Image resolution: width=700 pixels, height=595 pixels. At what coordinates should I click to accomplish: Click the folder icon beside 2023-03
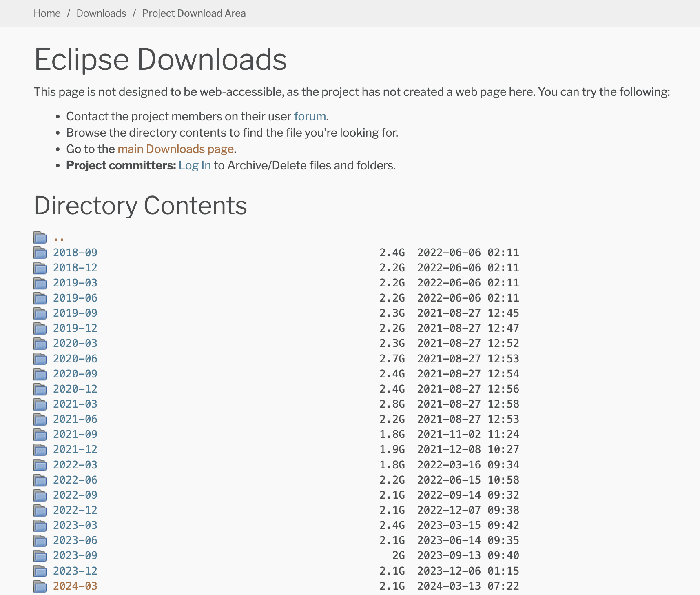[40, 525]
